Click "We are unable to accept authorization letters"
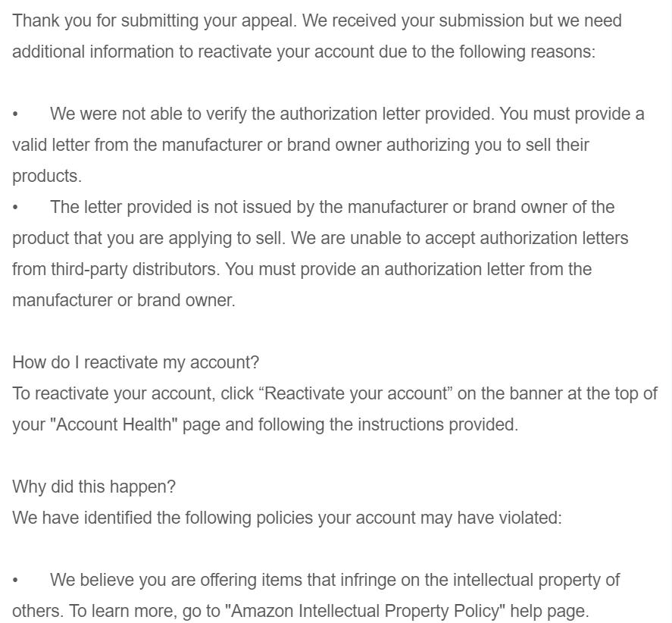This screenshot has height=623, width=672. point(459,239)
